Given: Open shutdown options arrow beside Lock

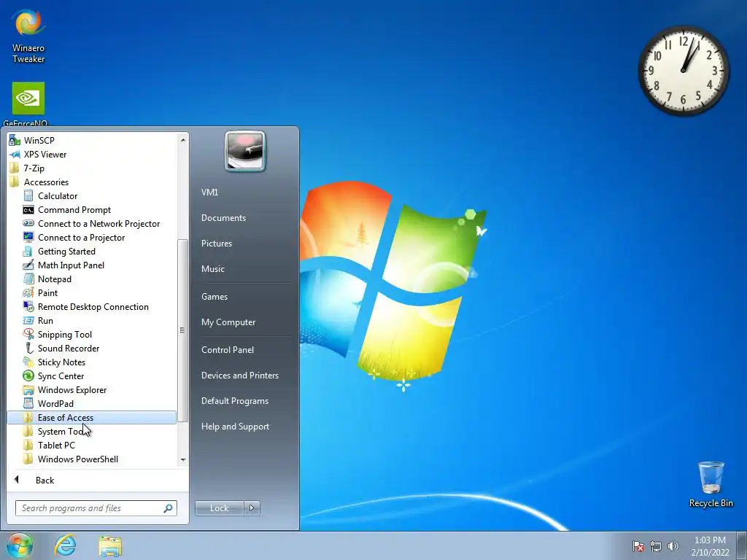Looking at the screenshot, I should 252,507.
